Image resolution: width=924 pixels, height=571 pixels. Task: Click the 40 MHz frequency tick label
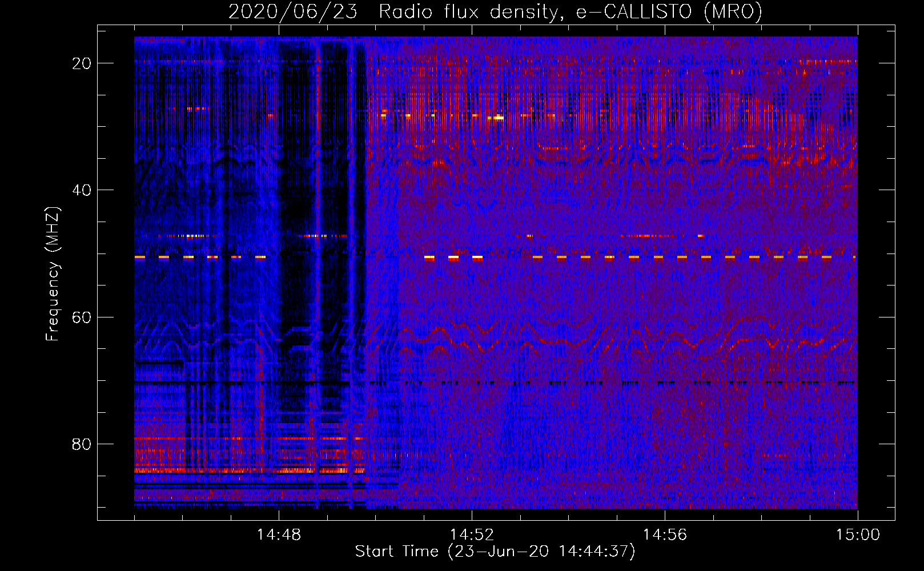pyautogui.click(x=82, y=190)
